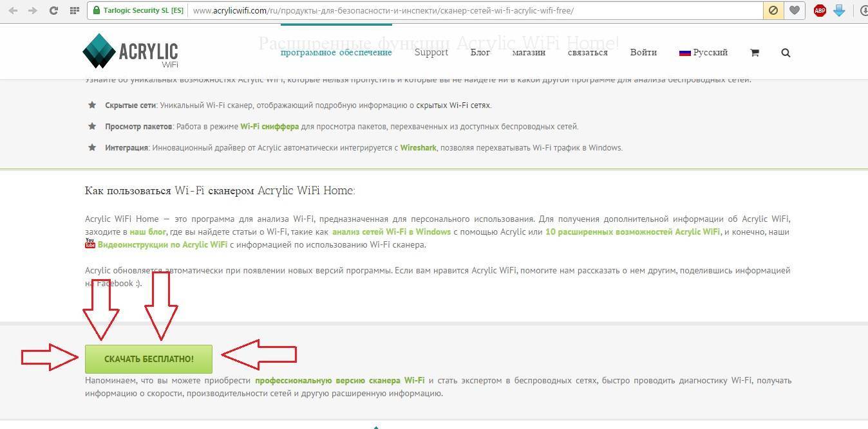Follow the Wireshark link
Screen dimensions: 868x429
point(418,148)
